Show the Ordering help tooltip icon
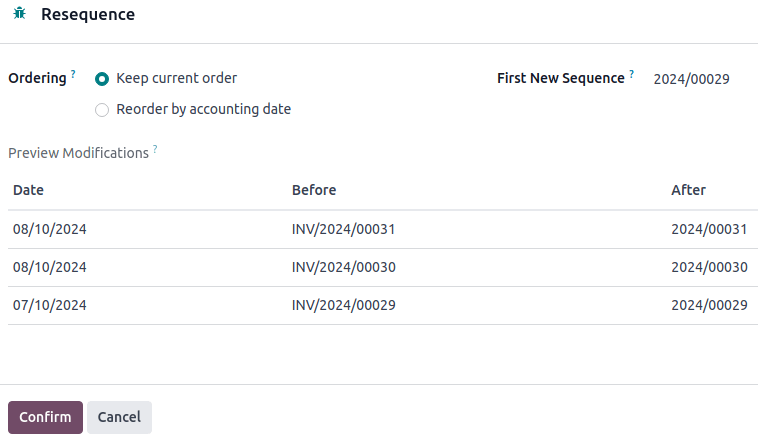 pos(73,74)
